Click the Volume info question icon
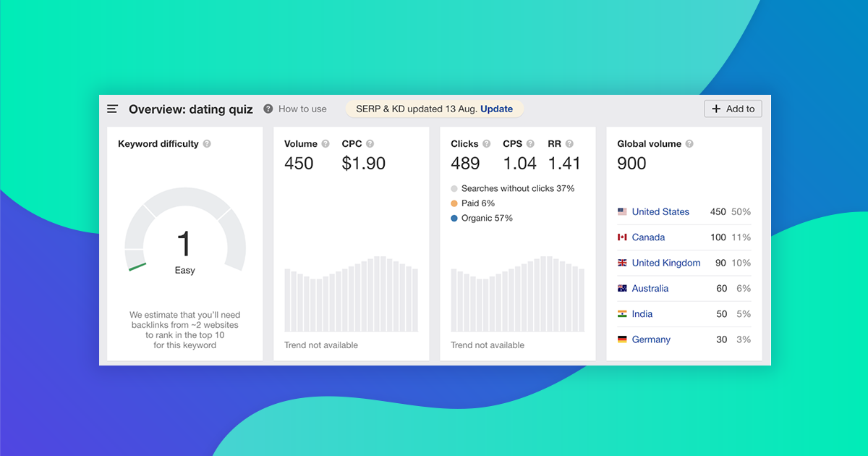 [x=325, y=144]
